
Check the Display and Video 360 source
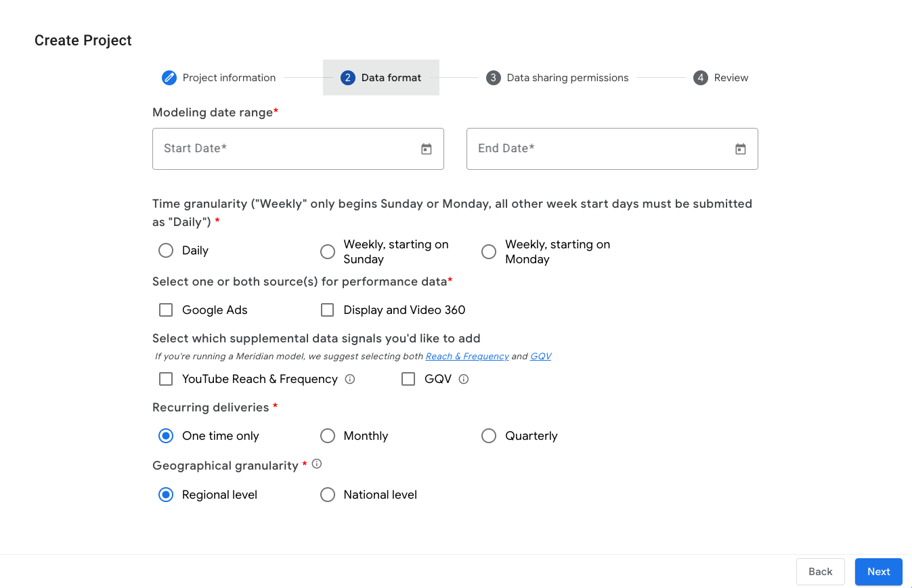tap(328, 309)
